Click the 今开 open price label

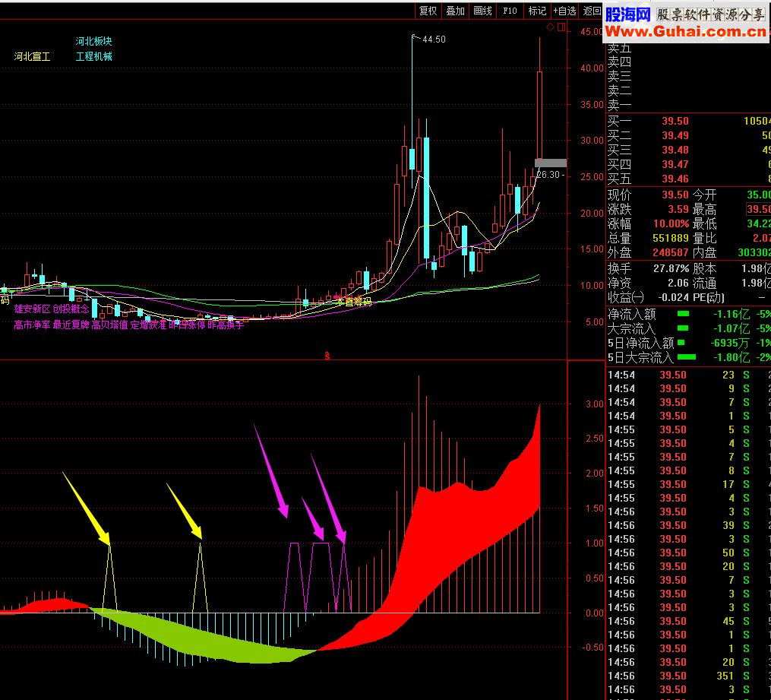pos(704,195)
